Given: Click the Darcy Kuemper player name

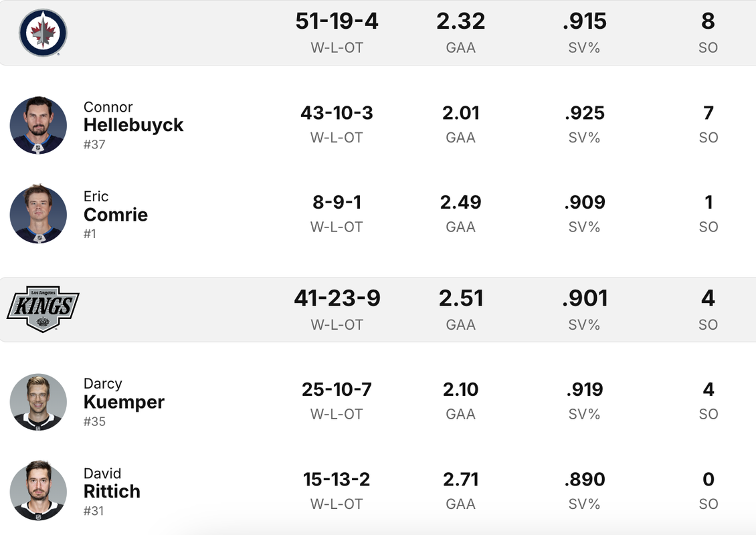Looking at the screenshot, I should [x=124, y=393].
